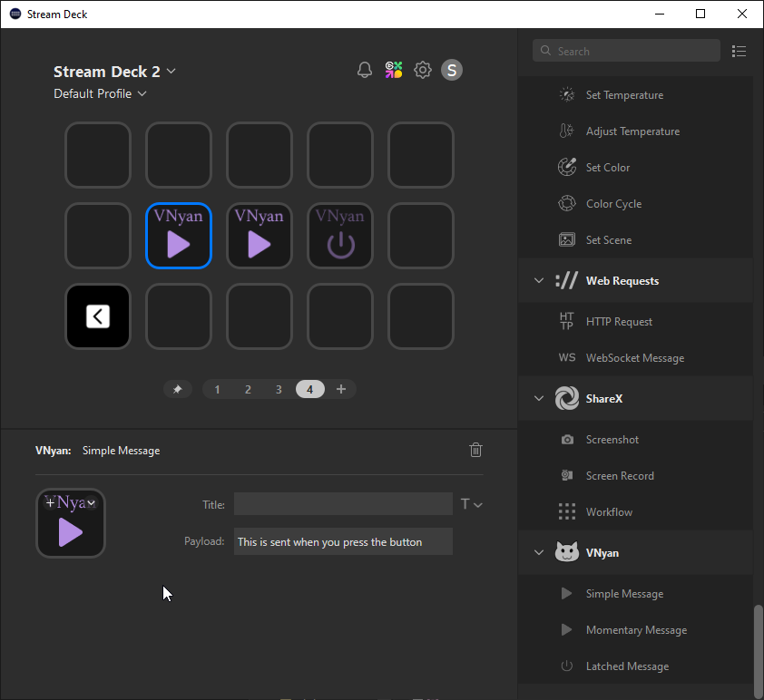
Task: Select the Screen Record action
Action: [635, 476]
